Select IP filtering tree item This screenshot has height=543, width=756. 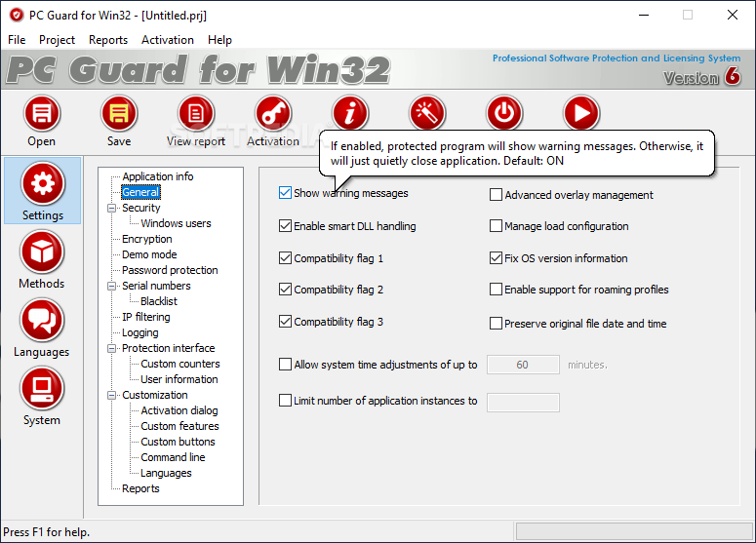tap(146, 317)
